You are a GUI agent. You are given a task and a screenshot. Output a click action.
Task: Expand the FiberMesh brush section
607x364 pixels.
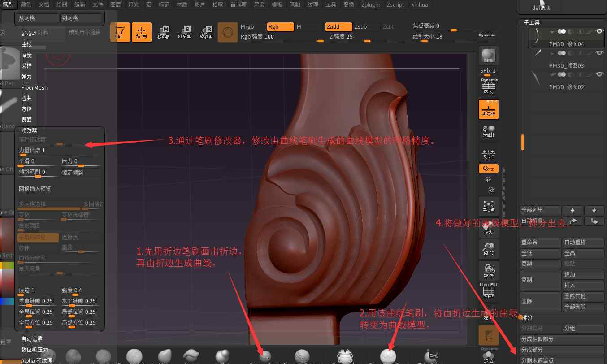pyautogui.click(x=34, y=87)
